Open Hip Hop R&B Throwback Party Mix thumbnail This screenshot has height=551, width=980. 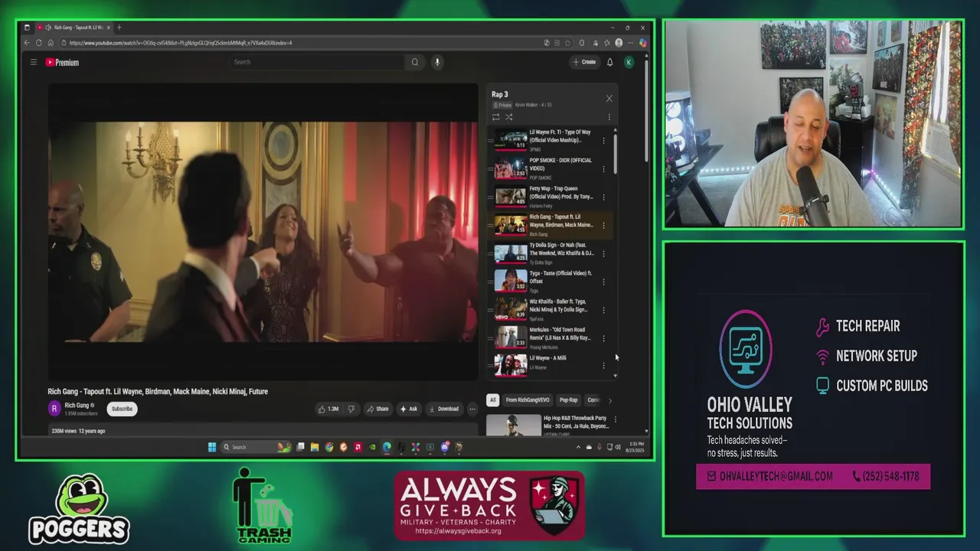(x=513, y=425)
